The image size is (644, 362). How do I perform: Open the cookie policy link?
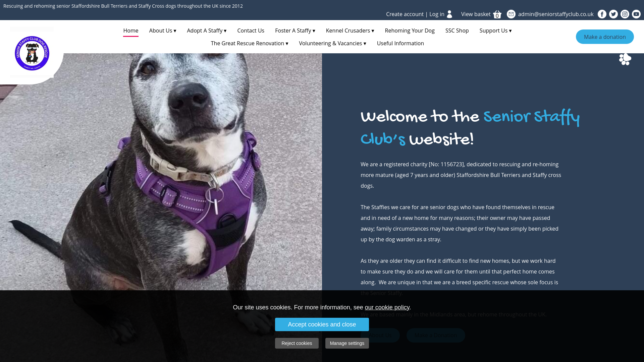387,307
